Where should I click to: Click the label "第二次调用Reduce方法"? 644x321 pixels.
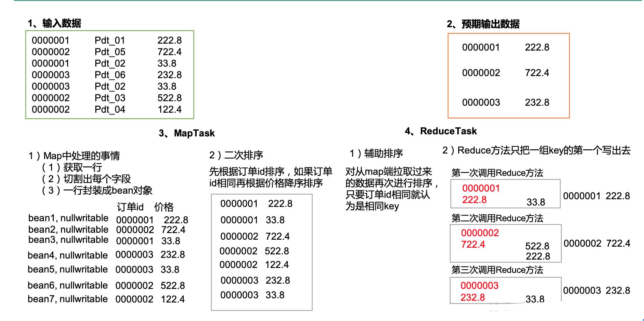[497, 218]
